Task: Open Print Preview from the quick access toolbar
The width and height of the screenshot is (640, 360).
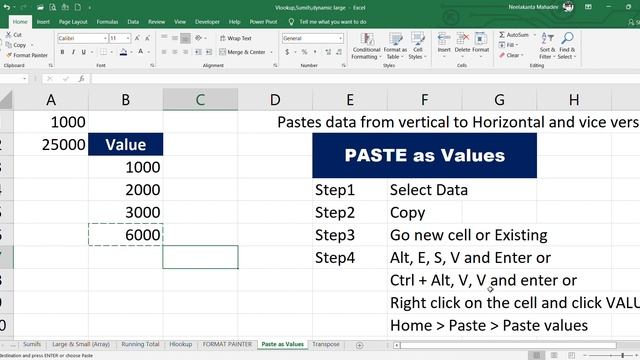Action: pos(53,7)
